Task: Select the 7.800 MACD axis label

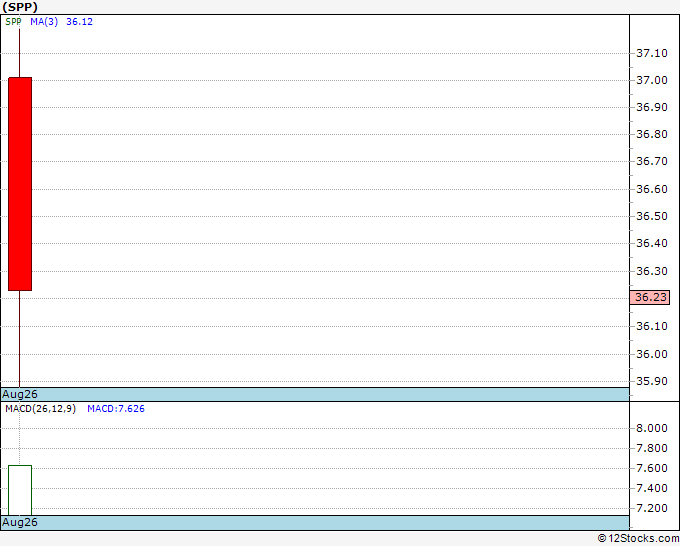Action: click(x=651, y=448)
